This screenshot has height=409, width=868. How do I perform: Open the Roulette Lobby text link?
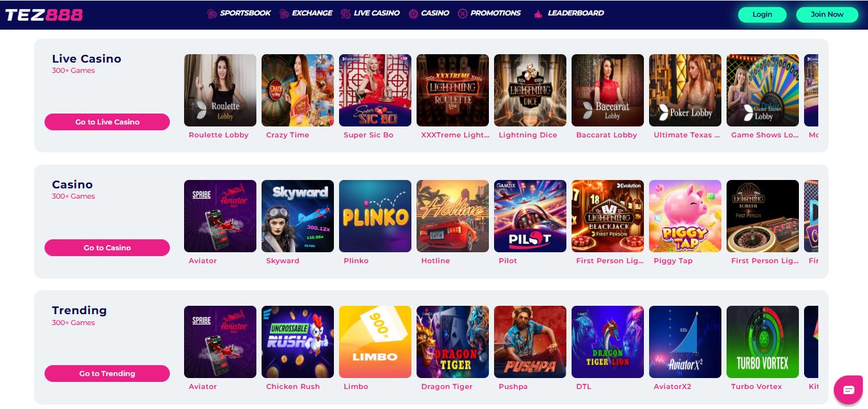(219, 135)
